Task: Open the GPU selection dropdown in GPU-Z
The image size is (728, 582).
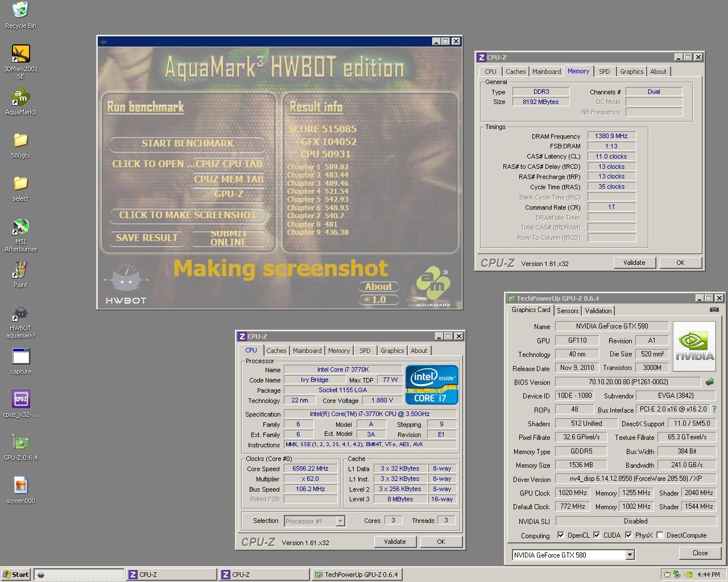Action: [x=573, y=555]
